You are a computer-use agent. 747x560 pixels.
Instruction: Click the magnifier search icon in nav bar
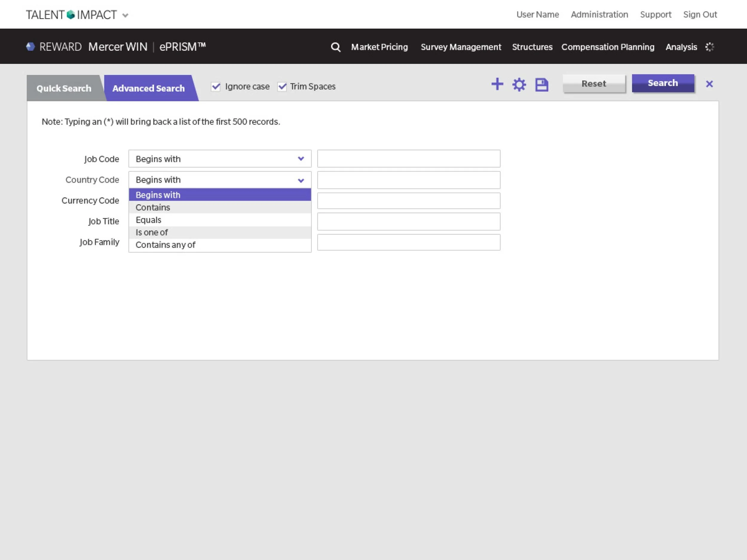(x=335, y=47)
